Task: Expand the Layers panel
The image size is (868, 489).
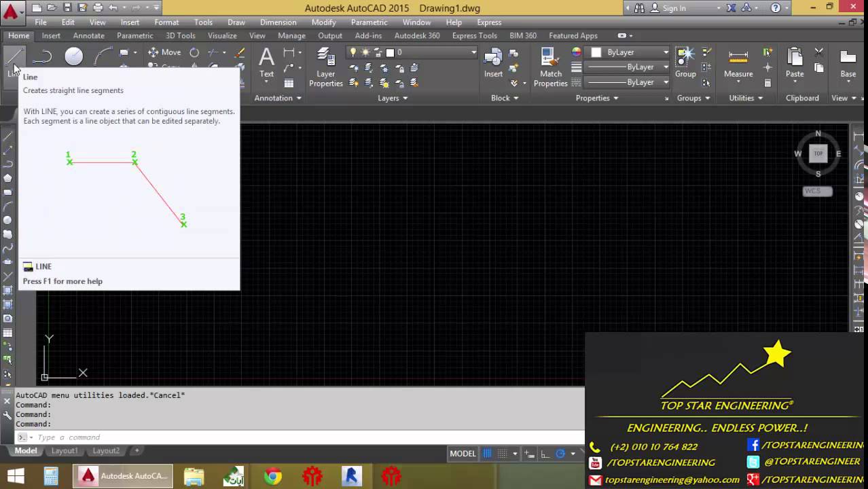Action: [393, 98]
